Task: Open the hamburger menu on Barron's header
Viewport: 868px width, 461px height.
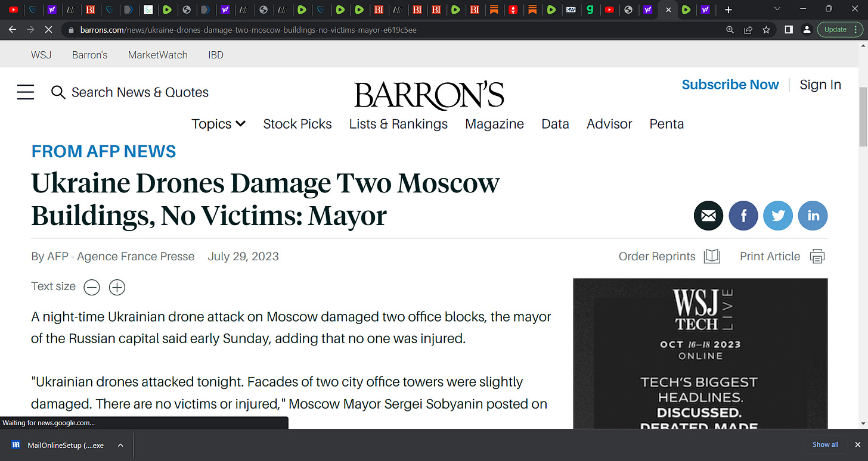Action: point(26,92)
